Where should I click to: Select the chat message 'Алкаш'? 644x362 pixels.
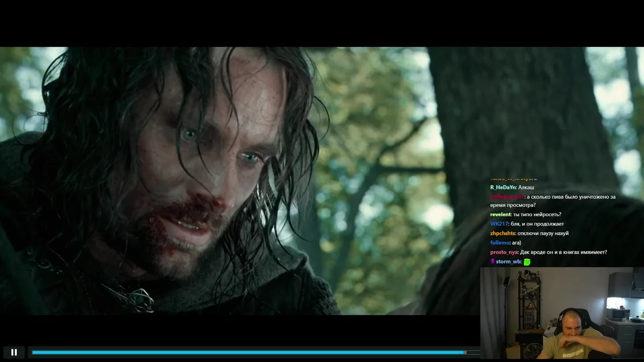coord(526,188)
